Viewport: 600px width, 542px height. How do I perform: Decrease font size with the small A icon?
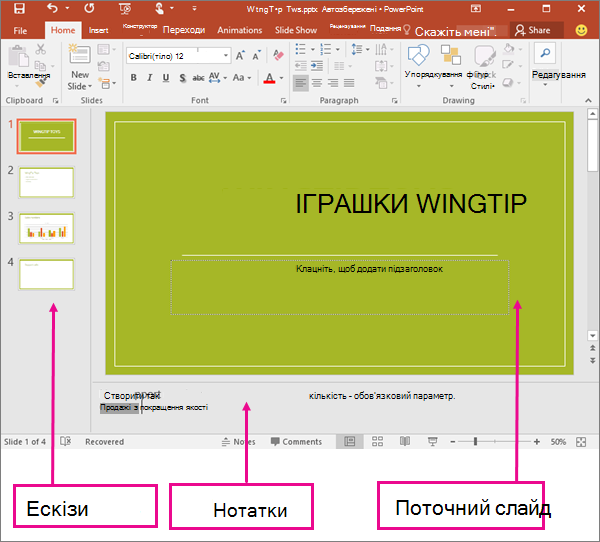point(256,56)
